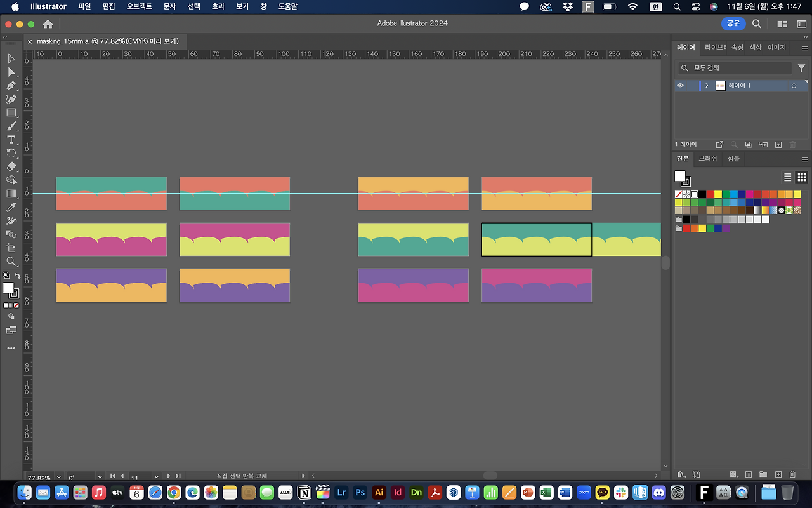This screenshot has width=812, height=508.
Task: Filter layers with the funnel icon
Action: click(x=801, y=68)
